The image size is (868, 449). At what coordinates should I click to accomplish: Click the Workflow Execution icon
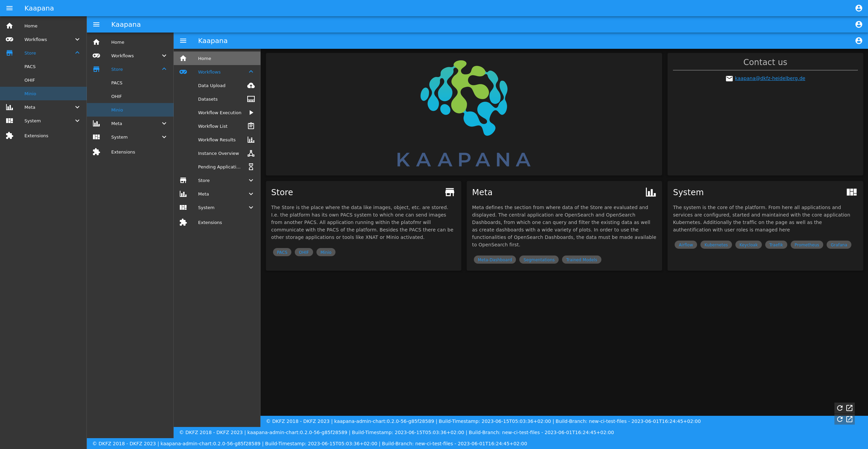pos(251,113)
